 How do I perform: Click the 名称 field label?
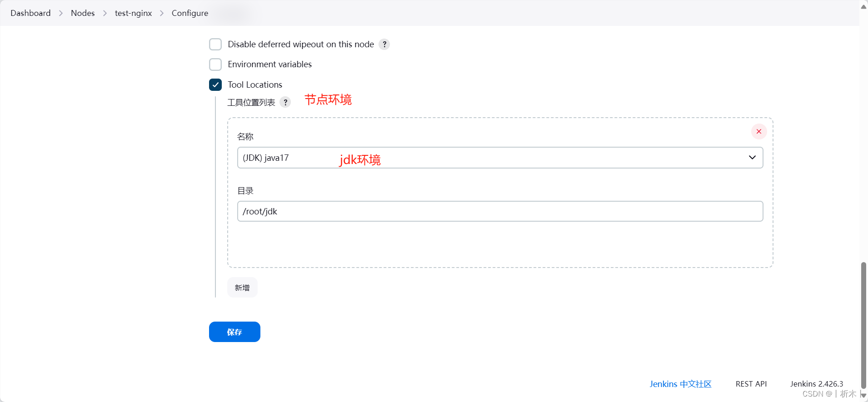[x=245, y=137]
